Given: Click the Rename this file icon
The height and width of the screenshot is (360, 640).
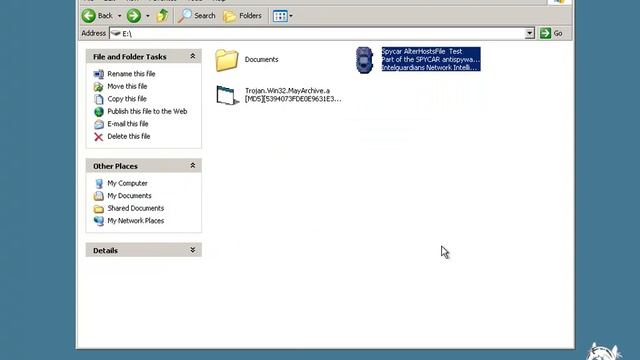Looking at the screenshot, I should [99, 74].
